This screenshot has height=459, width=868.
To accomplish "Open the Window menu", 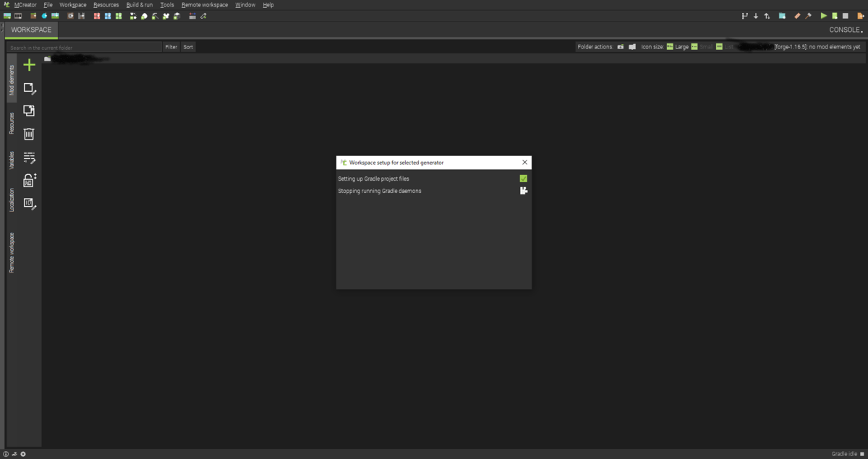I will click(x=245, y=5).
